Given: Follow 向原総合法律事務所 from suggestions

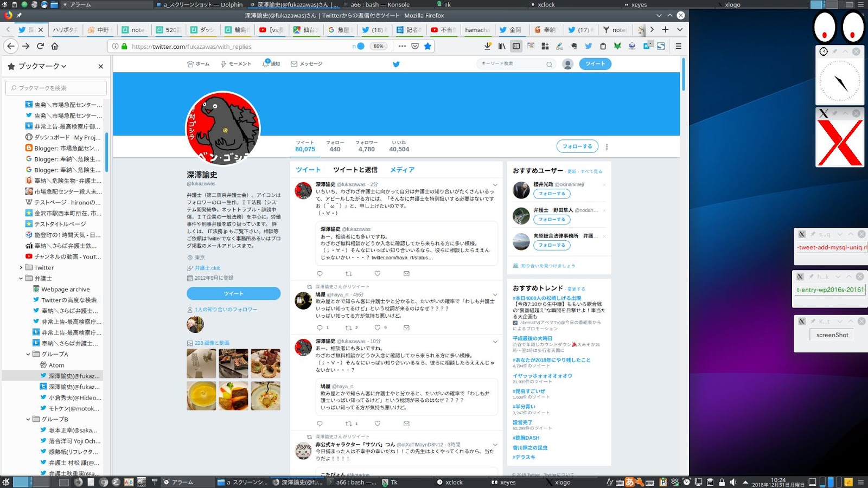Looking at the screenshot, I should click(552, 245).
